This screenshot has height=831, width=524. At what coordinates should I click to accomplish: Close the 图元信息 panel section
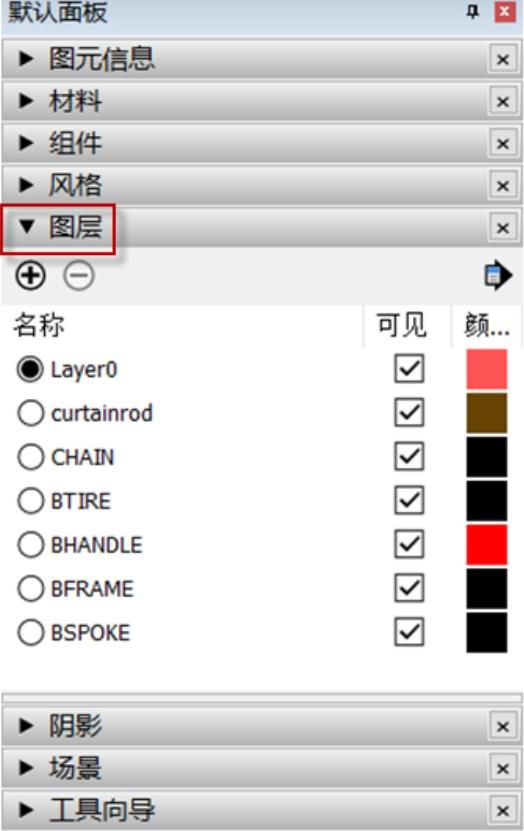pyautogui.click(x=502, y=59)
